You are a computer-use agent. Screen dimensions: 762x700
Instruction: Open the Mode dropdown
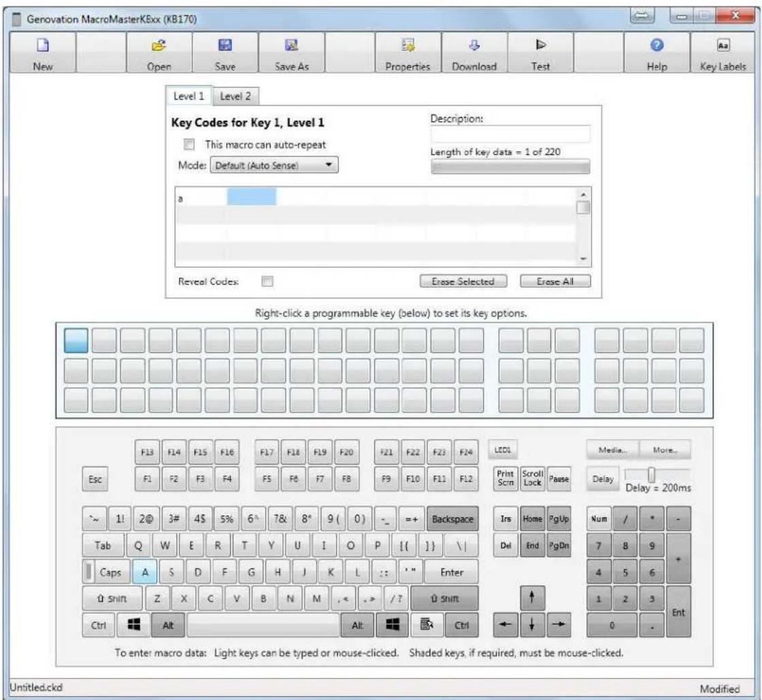coord(274,165)
